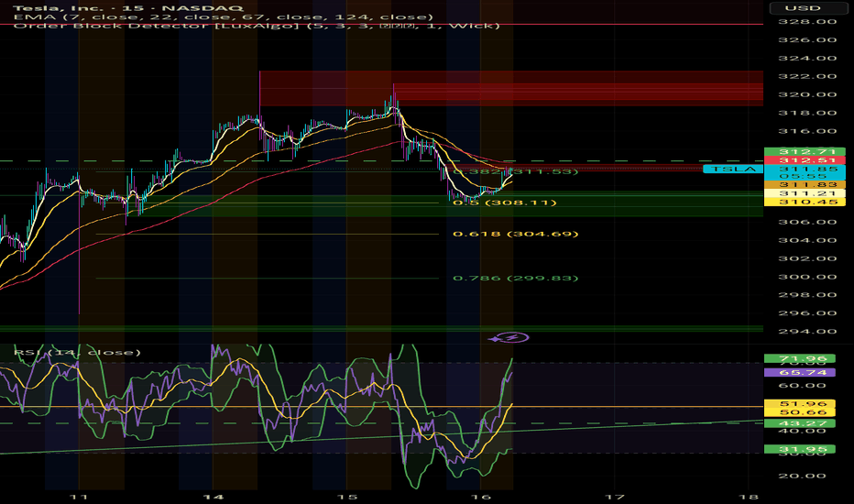Image resolution: width=854 pixels, height=504 pixels.
Task: Click the yellow 50.66 RSI label
Action: coord(800,412)
